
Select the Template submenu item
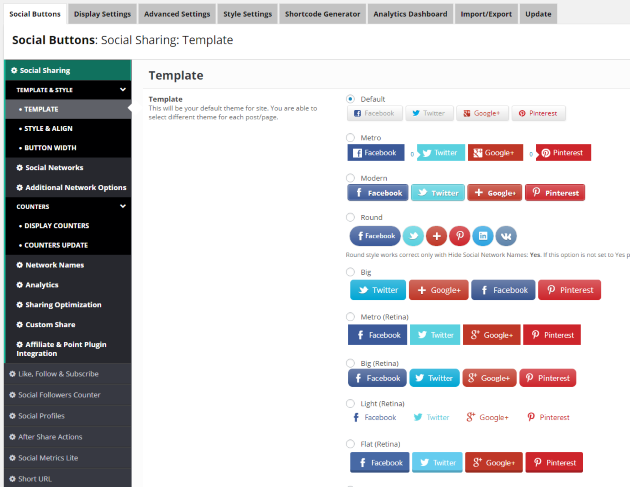point(68,109)
